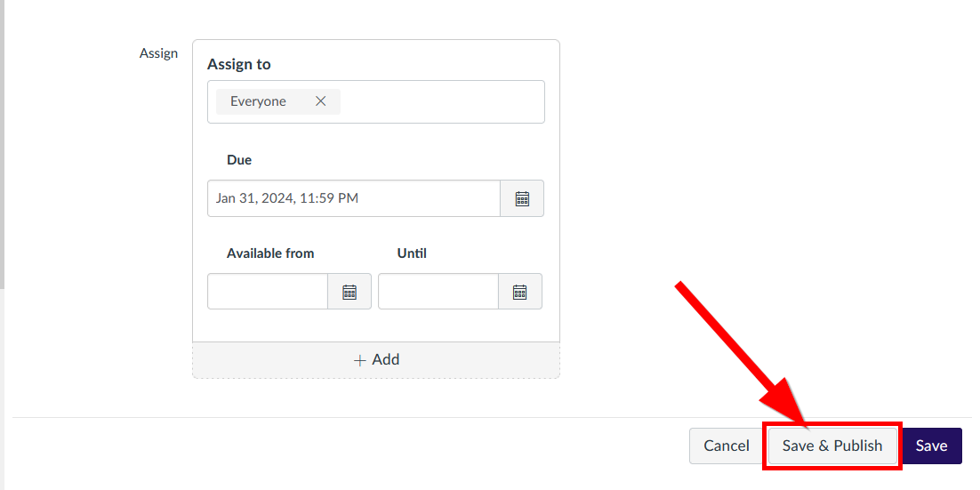The image size is (980, 490).
Task: Click the gray vertical scrollbar at left
Action: tap(2, 144)
